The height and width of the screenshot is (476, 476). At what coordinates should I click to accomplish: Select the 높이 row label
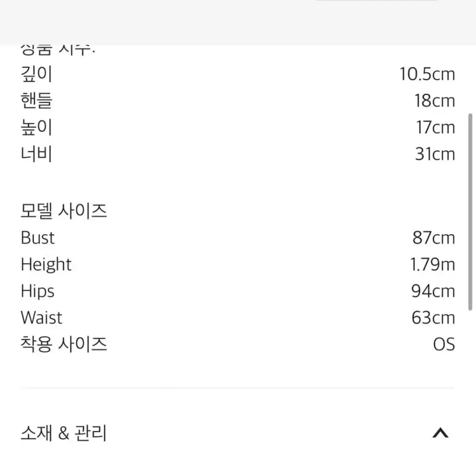point(36,127)
